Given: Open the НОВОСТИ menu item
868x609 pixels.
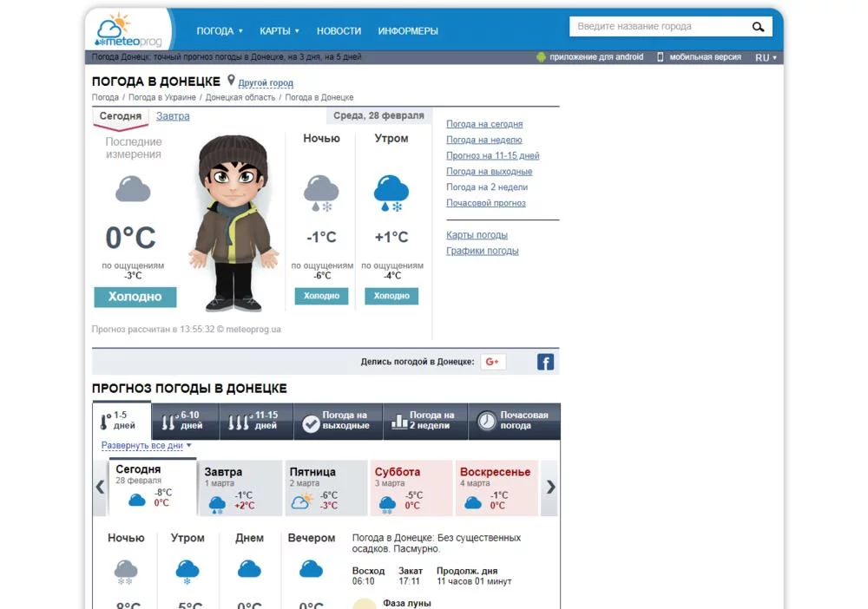Looking at the screenshot, I should tap(339, 31).
